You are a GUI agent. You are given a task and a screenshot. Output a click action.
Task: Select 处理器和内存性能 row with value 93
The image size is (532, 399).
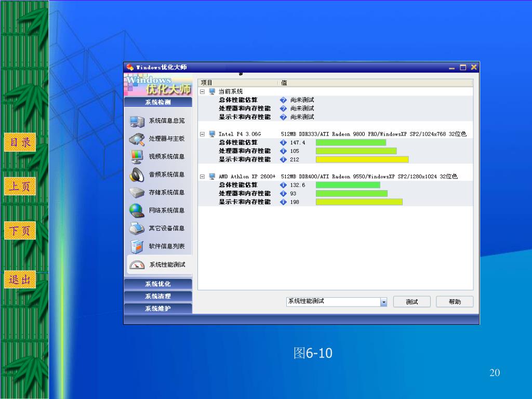pos(335,193)
